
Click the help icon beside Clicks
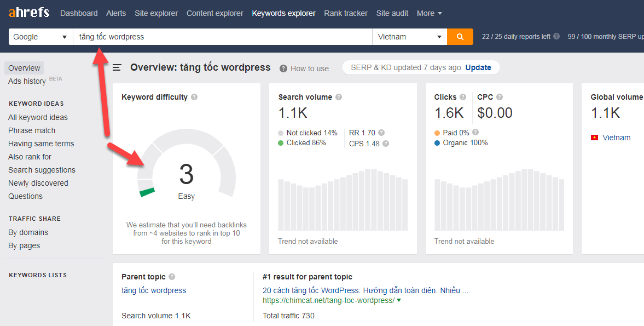[x=463, y=97]
